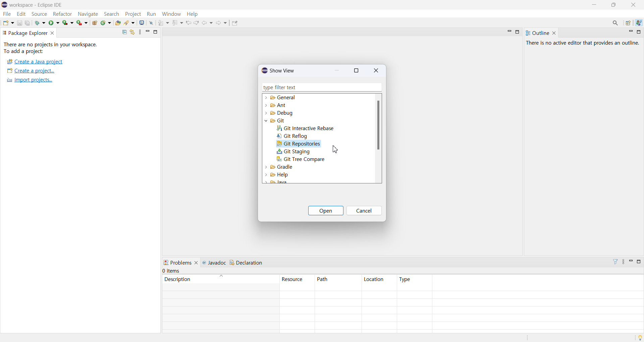Open the Navigate menu
Viewport: 644px width, 342px height.
point(88,14)
